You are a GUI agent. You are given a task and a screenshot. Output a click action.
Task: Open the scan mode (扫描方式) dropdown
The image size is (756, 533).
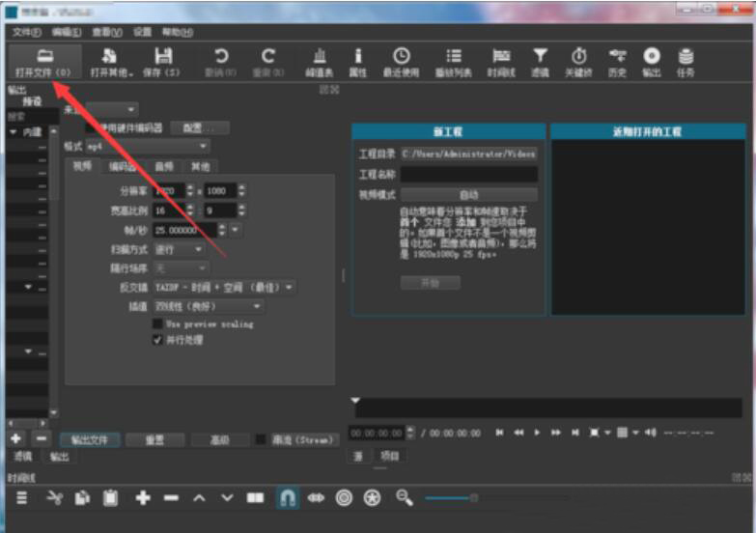pyautogui.click(x=180, y=248)
